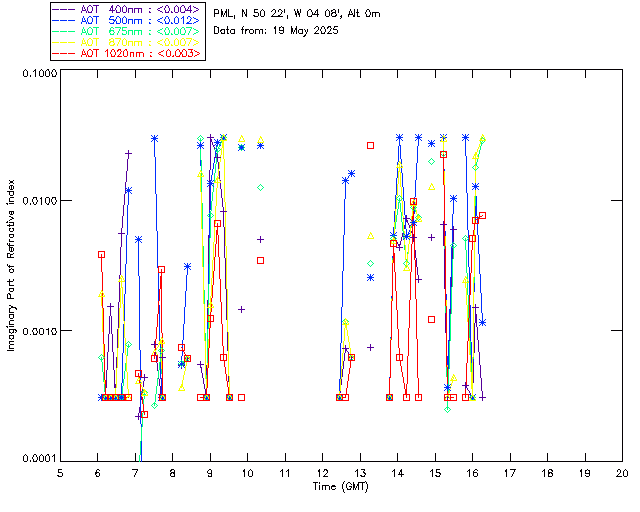Click the y-axis tick label 0.0100

(40, 201)
